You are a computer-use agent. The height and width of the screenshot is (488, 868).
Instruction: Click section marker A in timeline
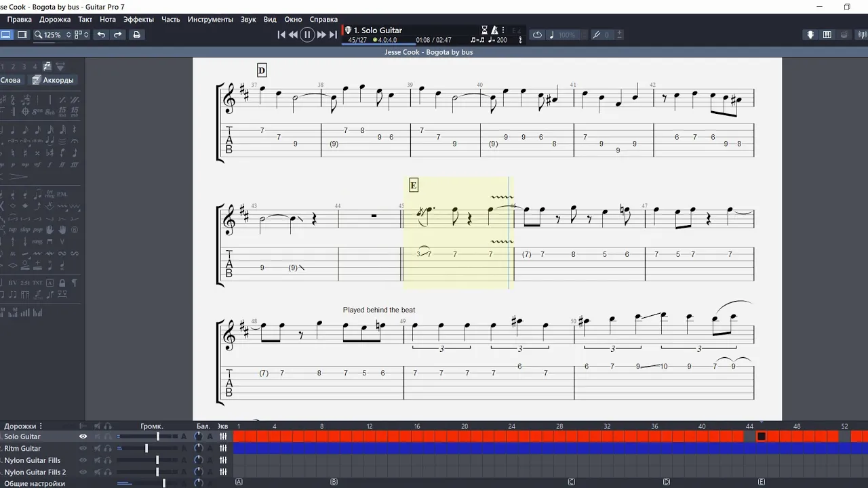point(239,483)
